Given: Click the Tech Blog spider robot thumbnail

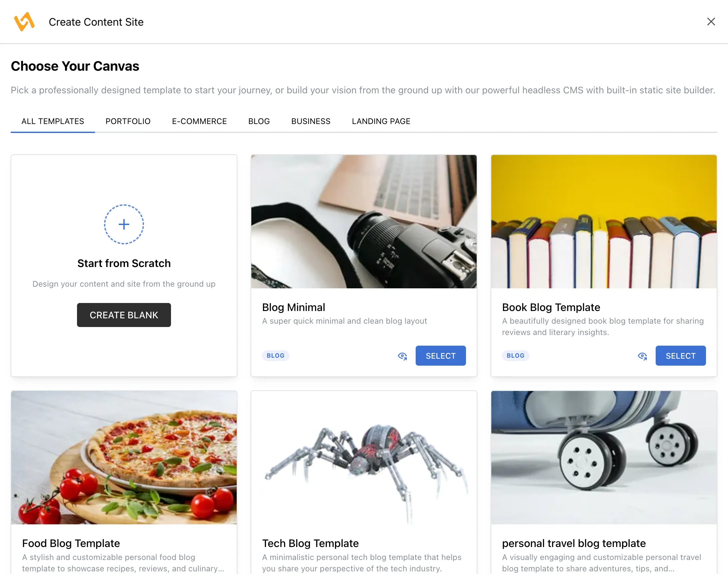Looking at the screenshot, I should (x=364, y=457).
